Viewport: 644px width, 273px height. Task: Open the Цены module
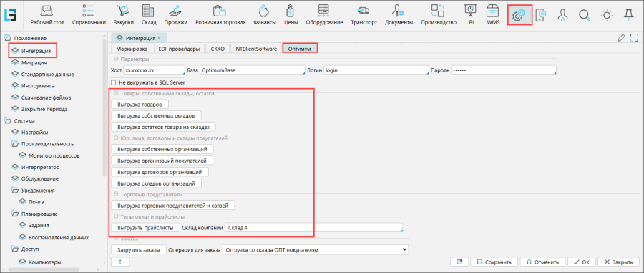[291, 15]
